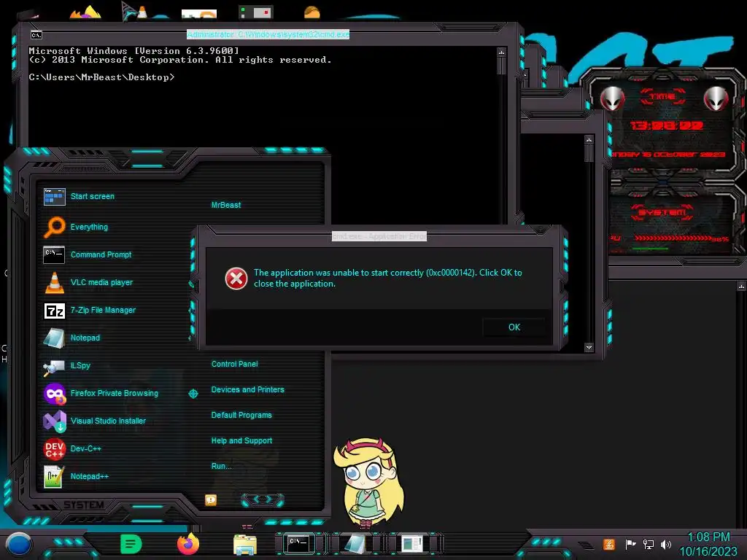
Task: Click the 'C:\Users\MrBeast\Desktop>' prompt line
Action: pos(101,77)
